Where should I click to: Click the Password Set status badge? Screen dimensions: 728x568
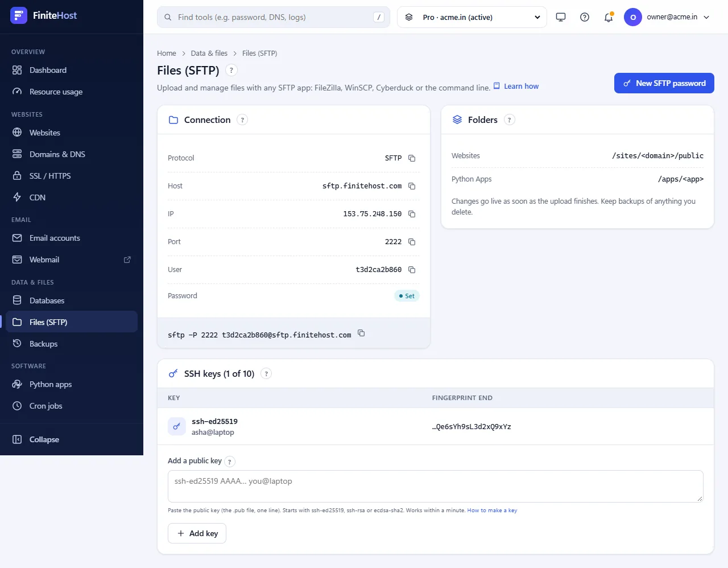(407, 296)
